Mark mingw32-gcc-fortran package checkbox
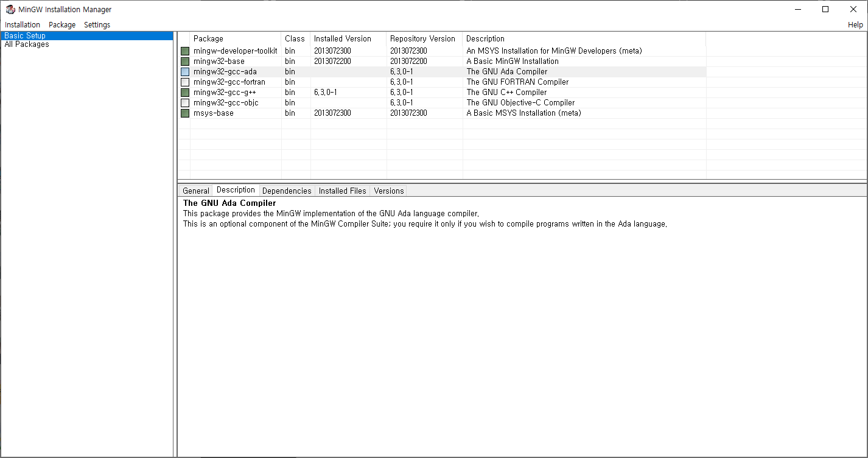 coord(185,82)
